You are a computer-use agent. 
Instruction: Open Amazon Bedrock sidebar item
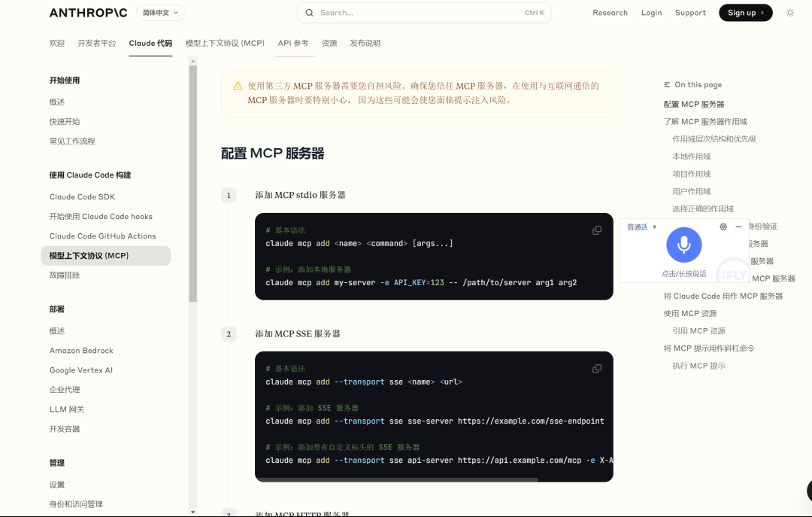click(81, 351)
